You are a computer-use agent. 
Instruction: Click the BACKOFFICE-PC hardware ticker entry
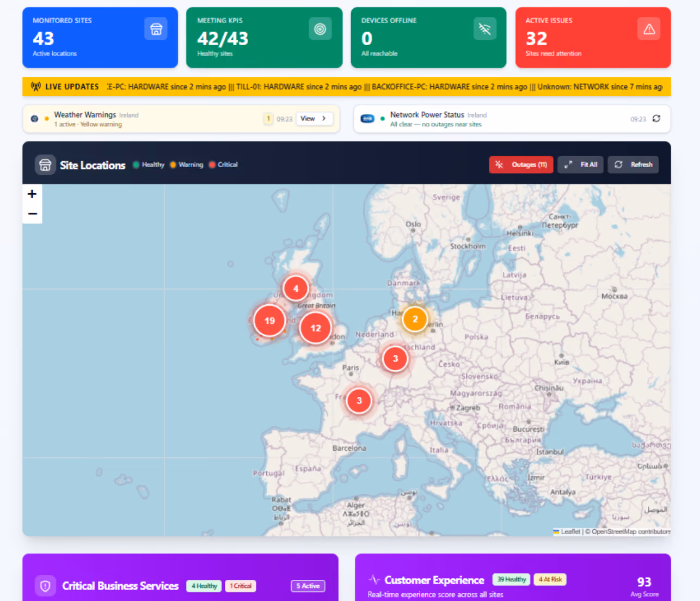click(450, 87)
